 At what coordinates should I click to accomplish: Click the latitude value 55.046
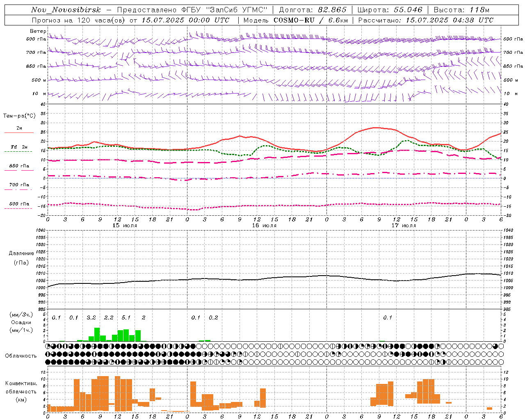click(x=408, y=10)
